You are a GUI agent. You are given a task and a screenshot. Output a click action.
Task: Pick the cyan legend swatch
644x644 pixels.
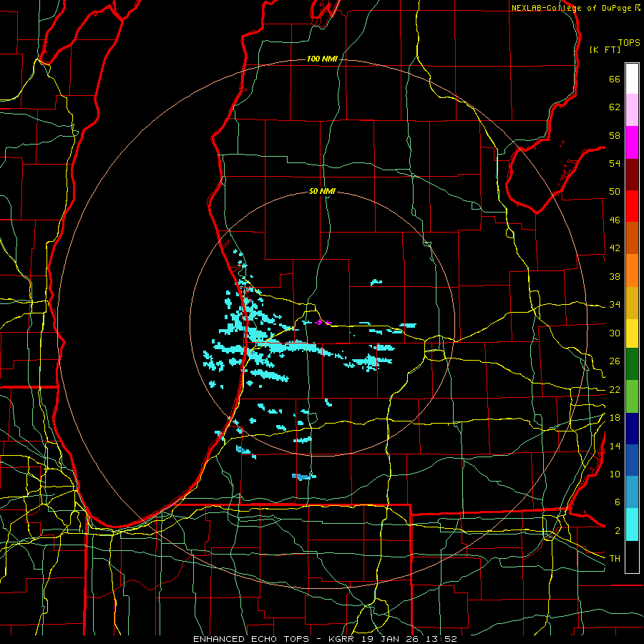tap(632, 525)
